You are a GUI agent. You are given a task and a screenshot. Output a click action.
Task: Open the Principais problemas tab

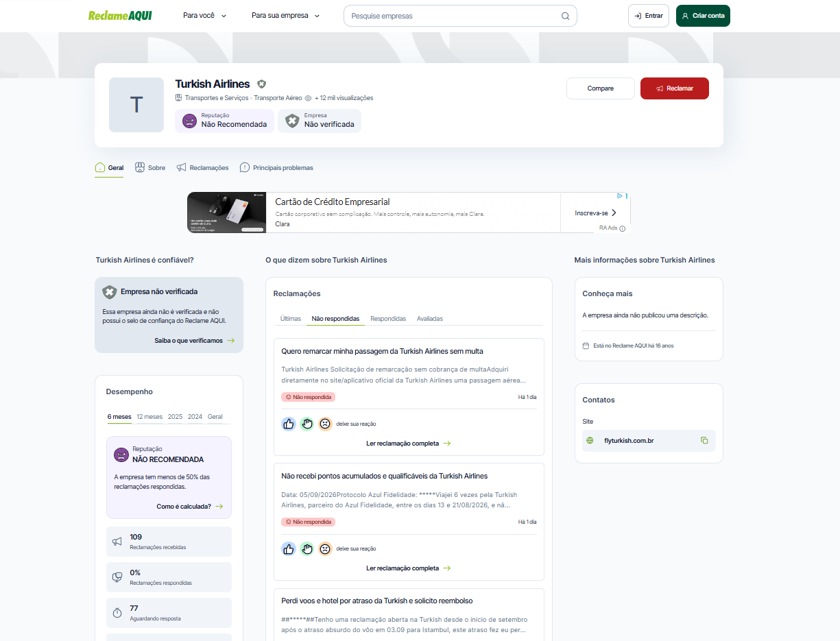click(276, 167)
